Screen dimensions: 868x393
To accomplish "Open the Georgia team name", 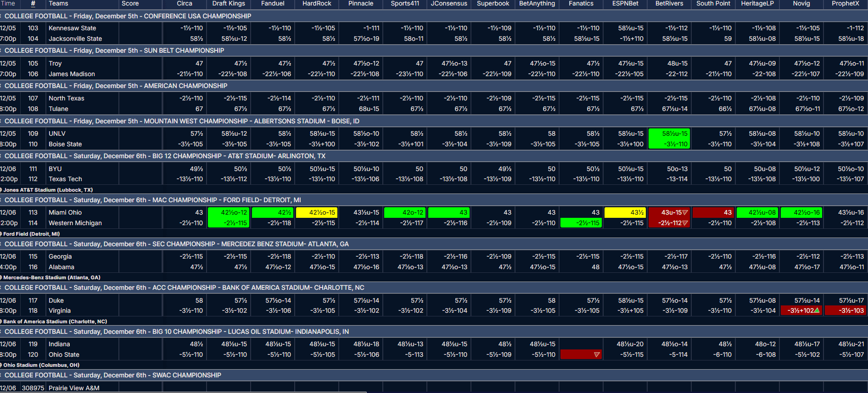I will tap(60, 256).
